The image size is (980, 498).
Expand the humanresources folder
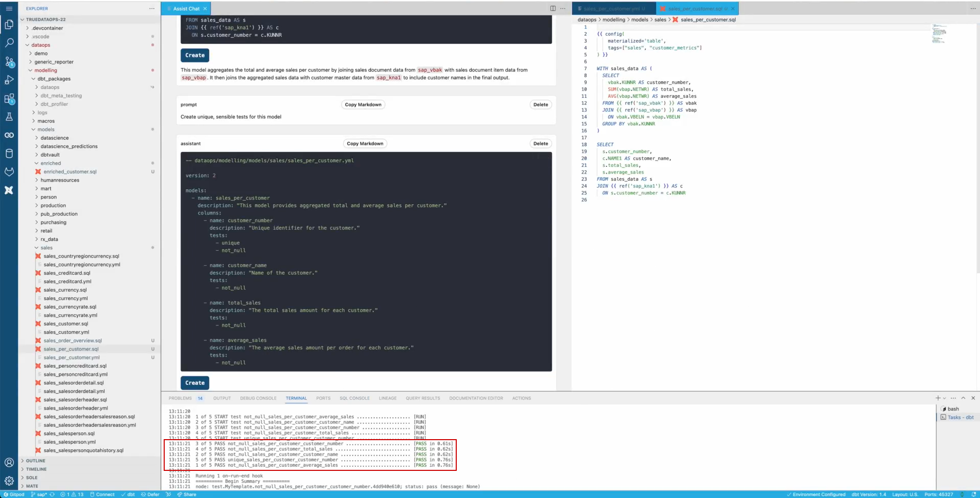tap(61, 180)
